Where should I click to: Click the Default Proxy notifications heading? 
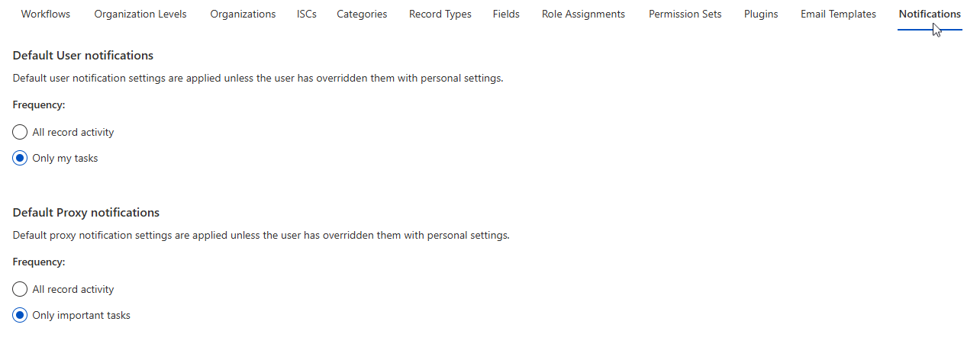tap(86, 213)
